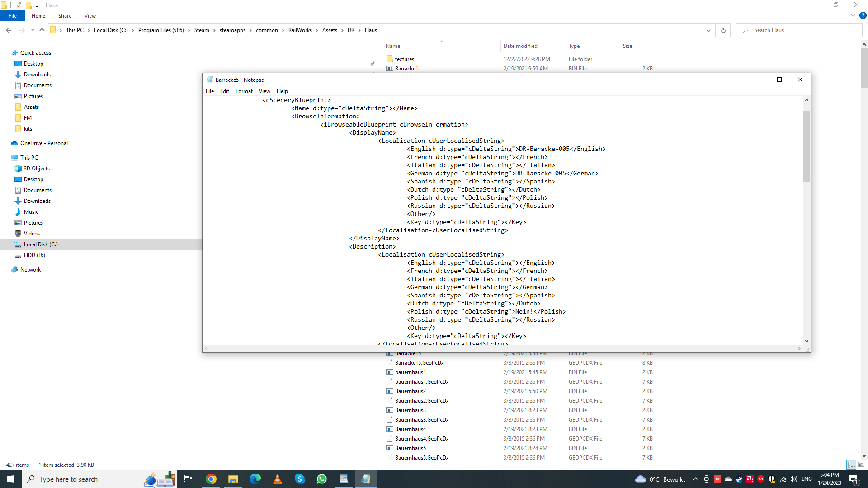Image resolution: width=868 pixels, height=488 pixels.
Task: Open Microsoft Edge from the taskbar
Action: pyautogui.click(x=255, y=479)
